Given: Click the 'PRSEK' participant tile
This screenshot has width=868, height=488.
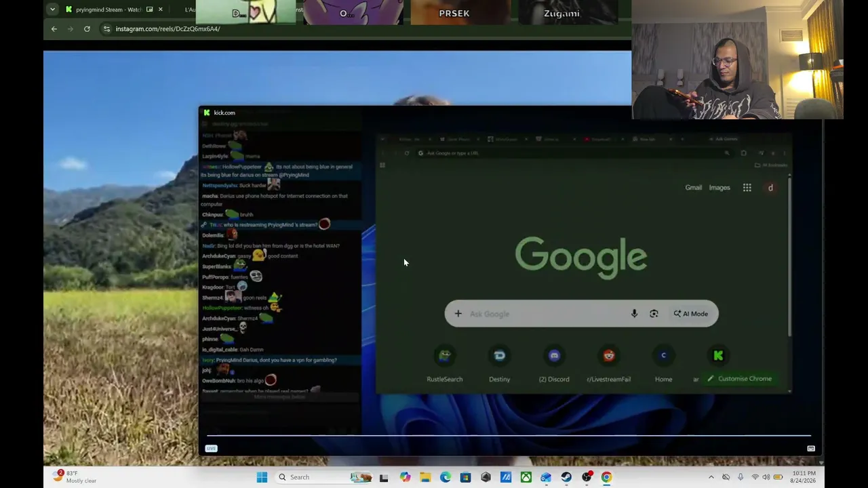Looking at the screenshot, I should coord(460,12).
